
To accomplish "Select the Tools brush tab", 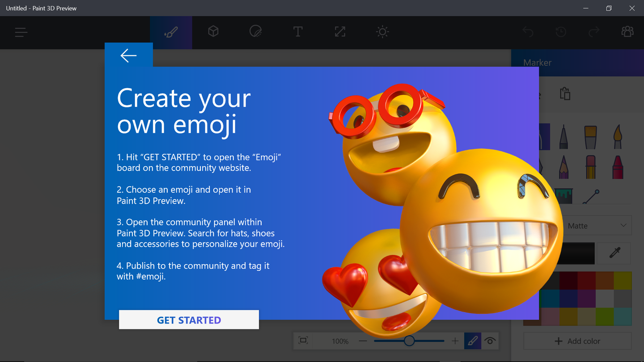I will click(x=171, y=32).
